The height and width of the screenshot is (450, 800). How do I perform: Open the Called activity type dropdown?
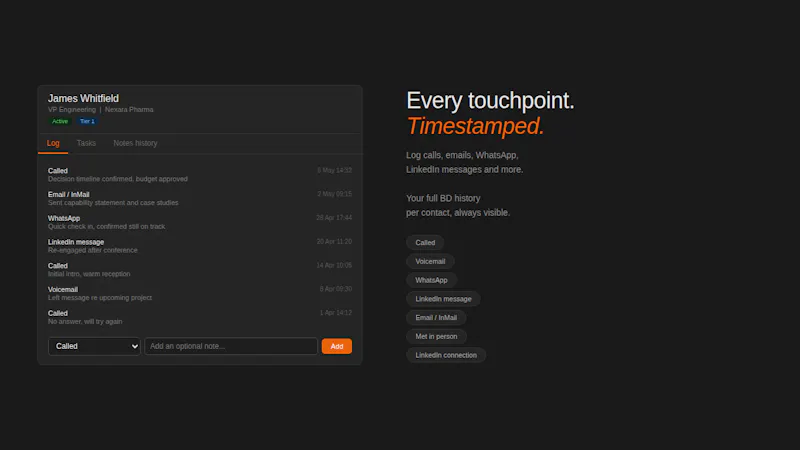[x=94, y=346]
